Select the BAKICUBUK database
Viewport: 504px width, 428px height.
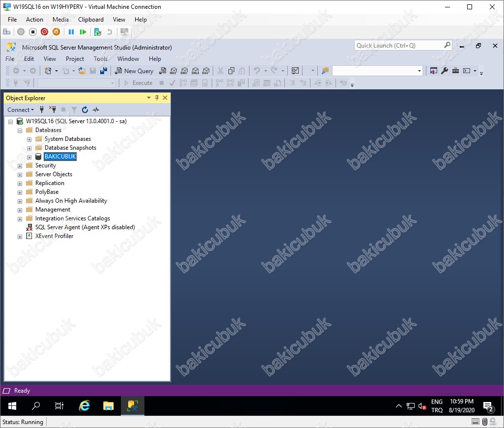coord(60,157)
